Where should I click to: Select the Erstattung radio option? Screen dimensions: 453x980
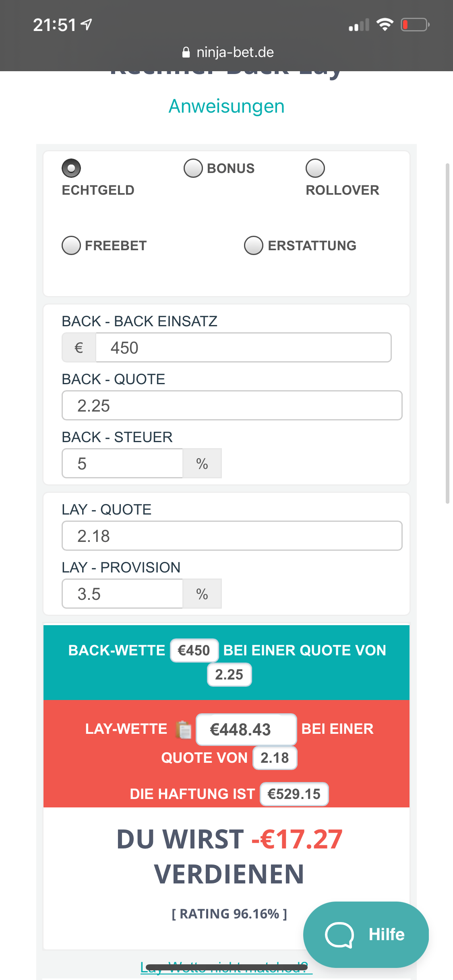[x=254, y=245]
